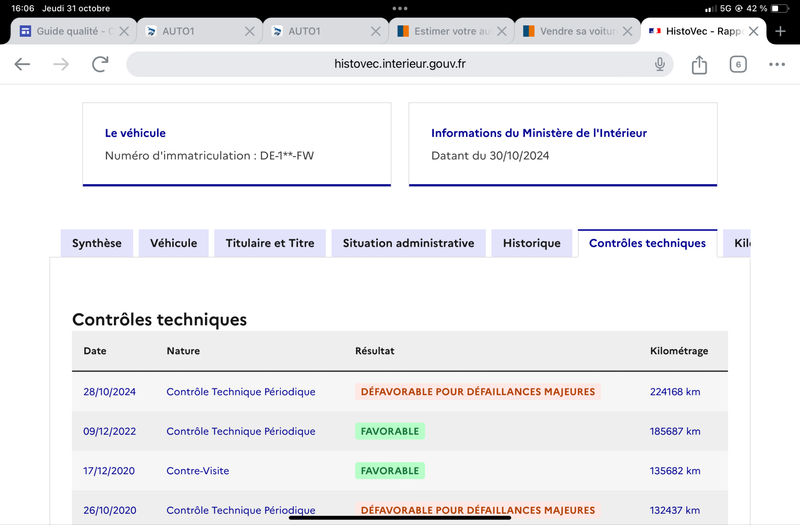Tap the three-dot multitasking control at top
The image size is (800, 525).
tap(400, 8)
